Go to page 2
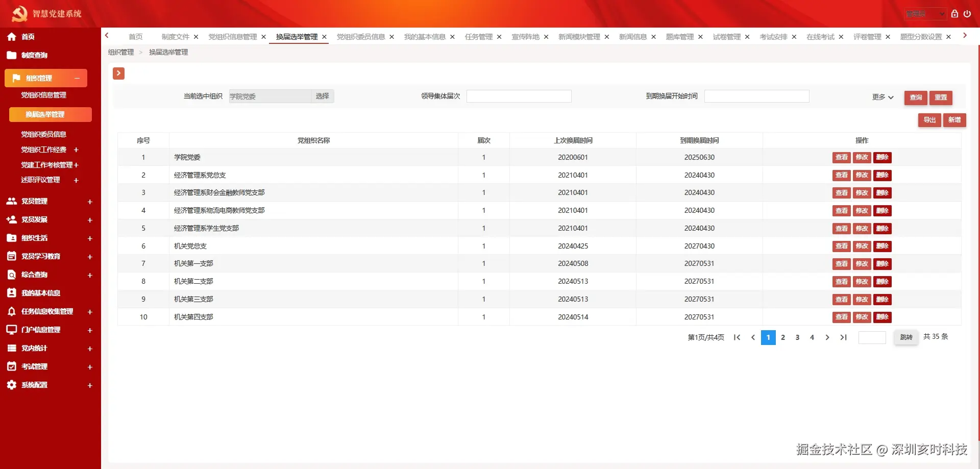 pyautogui.click(x=783, y=337)
